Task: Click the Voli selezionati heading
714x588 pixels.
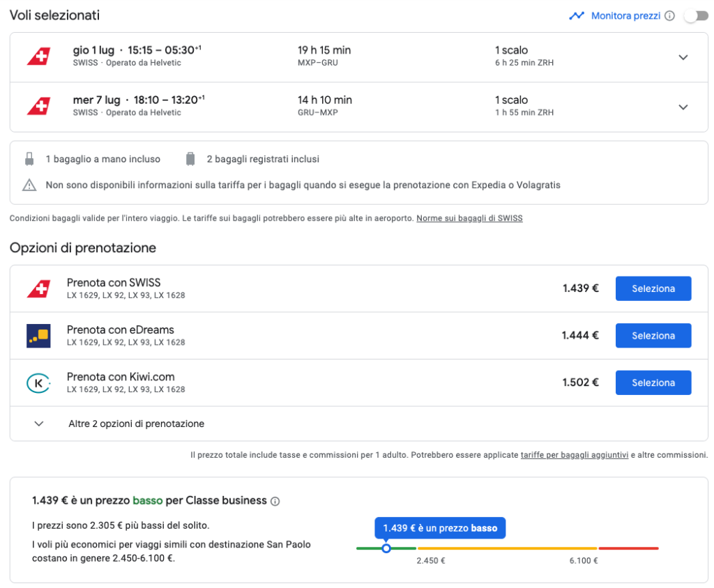Action: coord(54,15)
